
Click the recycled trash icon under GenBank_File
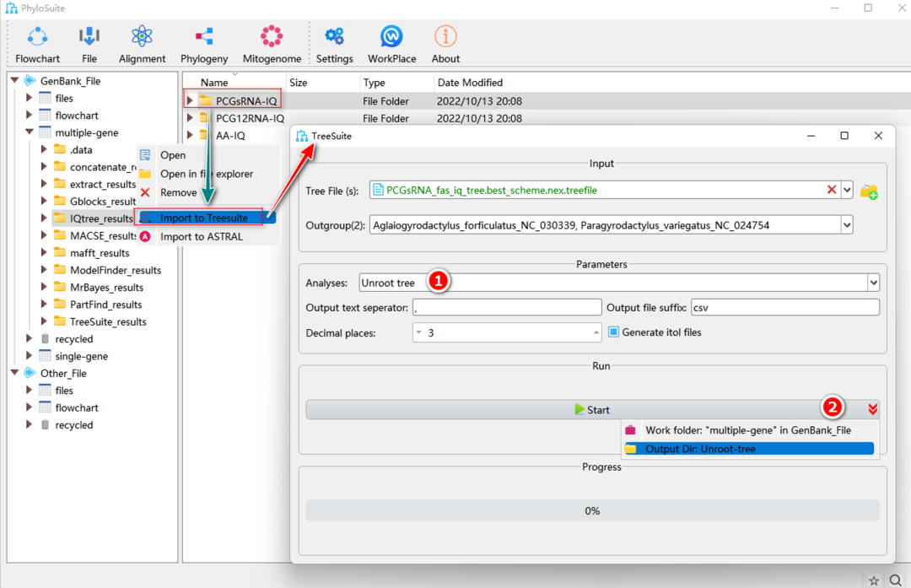[45, 339]
